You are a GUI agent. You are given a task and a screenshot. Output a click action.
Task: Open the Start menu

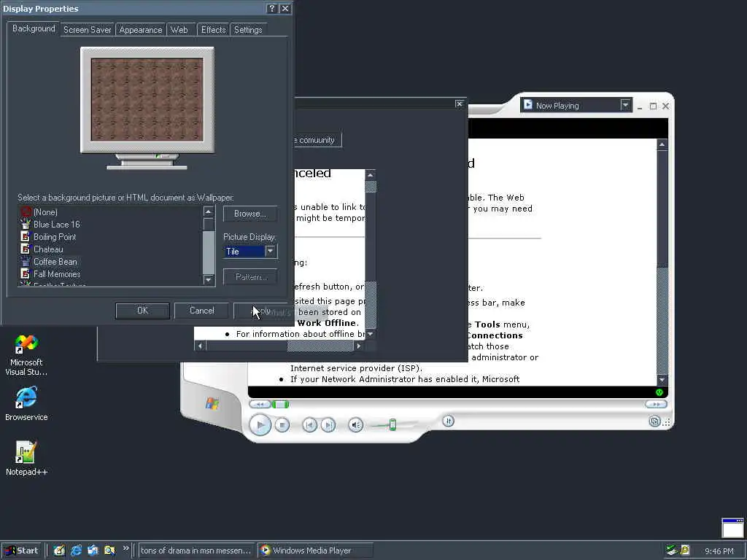point(23,551)
